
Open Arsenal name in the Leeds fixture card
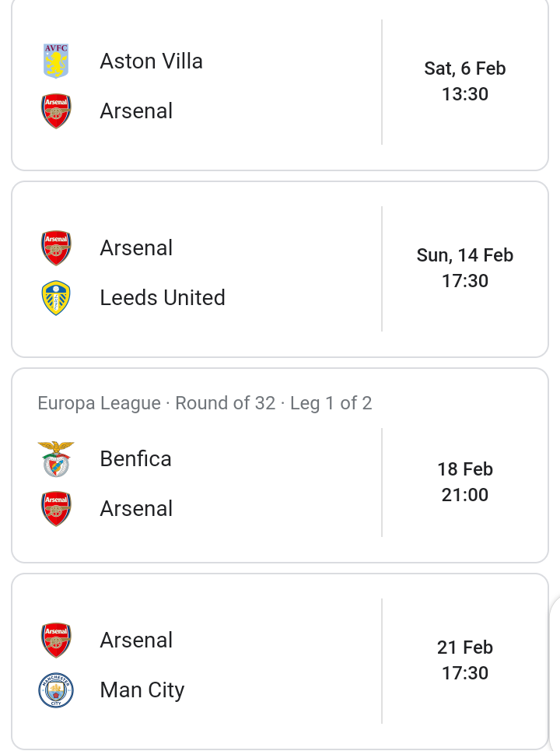pos(136,248)
